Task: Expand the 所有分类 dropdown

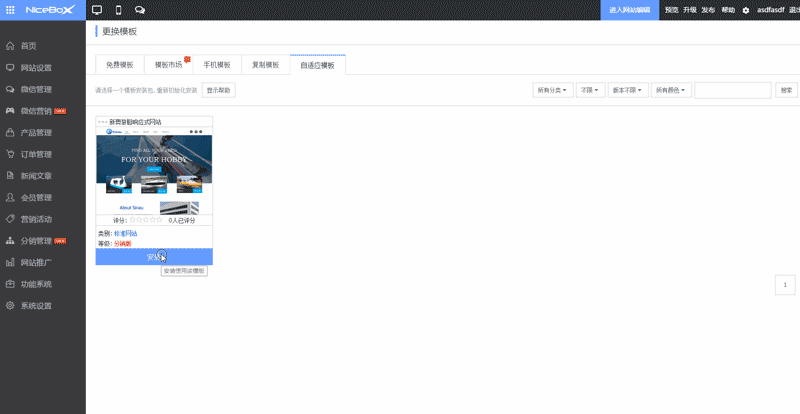Action: 553,90
